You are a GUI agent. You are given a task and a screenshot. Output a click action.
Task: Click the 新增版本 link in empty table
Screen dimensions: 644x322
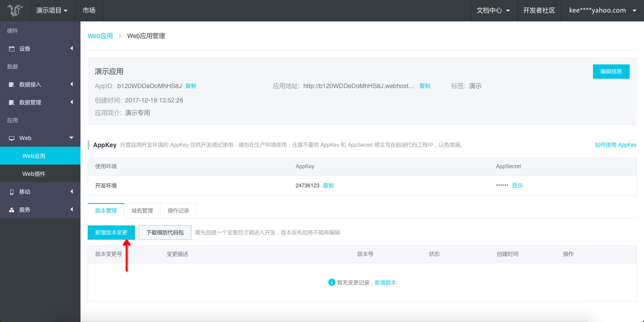click(x=385, y=283)
